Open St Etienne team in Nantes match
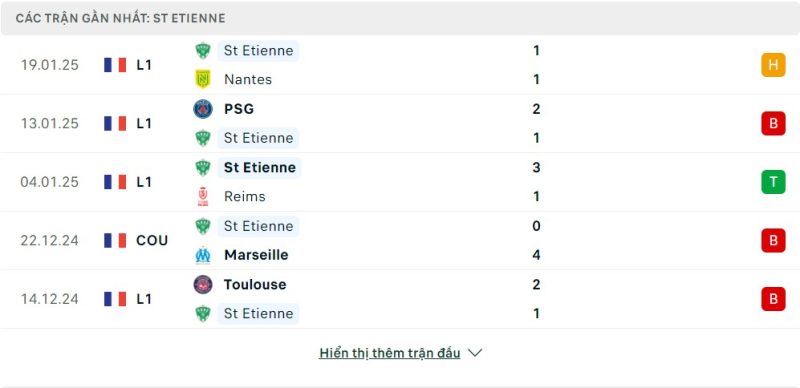 click(x=258, y=51)
